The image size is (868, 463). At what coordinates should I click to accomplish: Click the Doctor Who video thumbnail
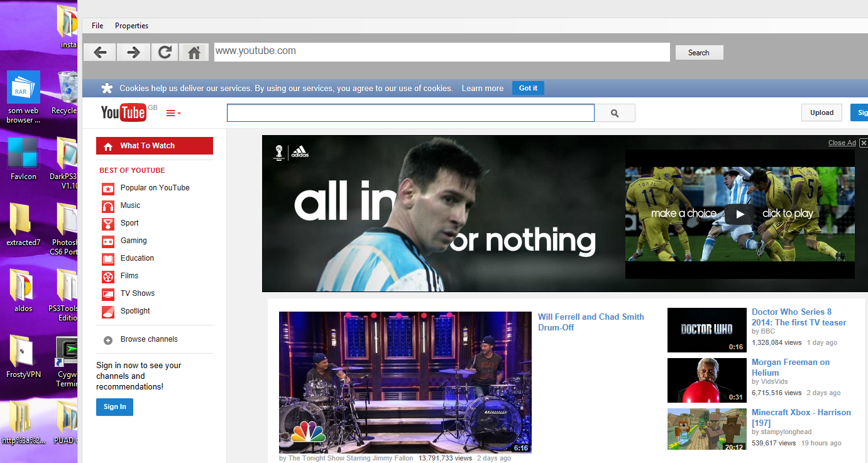coord(707,330)
